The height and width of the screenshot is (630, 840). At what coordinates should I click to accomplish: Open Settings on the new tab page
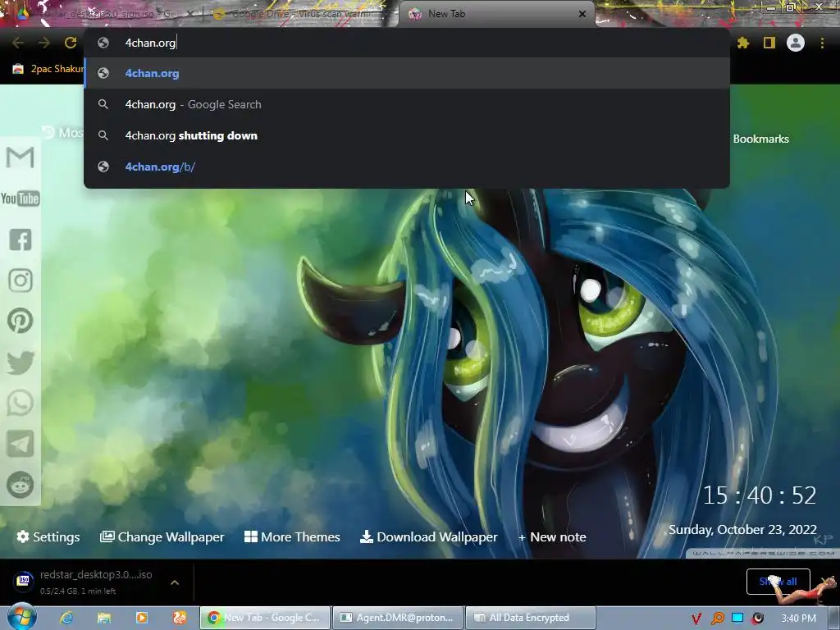point(48,536)
